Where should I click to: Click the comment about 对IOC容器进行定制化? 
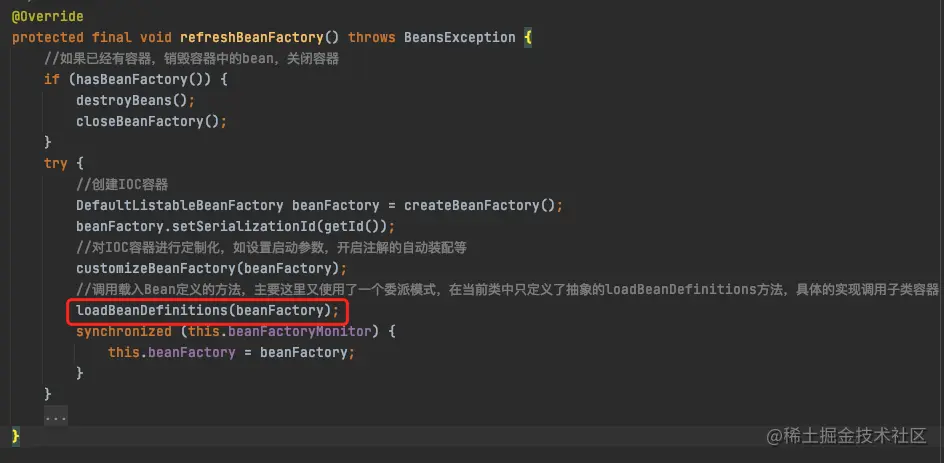272,247
